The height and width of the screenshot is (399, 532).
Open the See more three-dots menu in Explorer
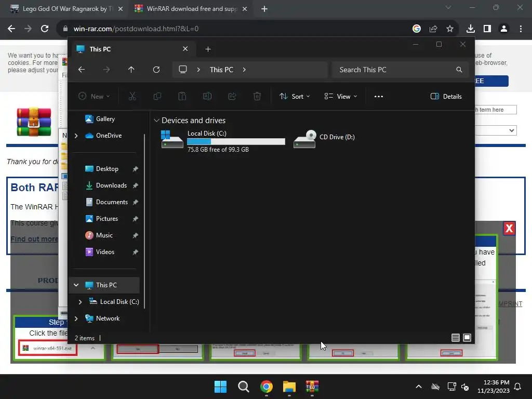tap(379, 96)
